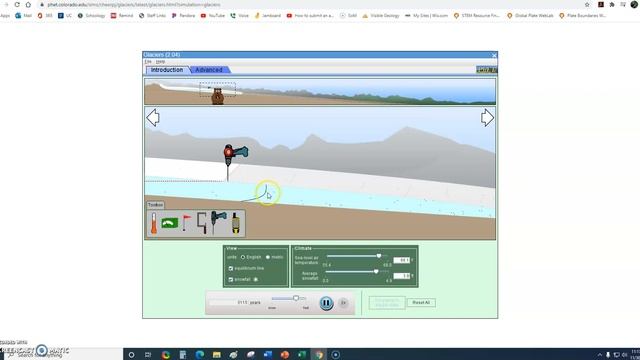Click the Chrome icon on the taskbar
Image resolution: width=640 pixels, height=360 pixels.
click(x=319, y=355)
